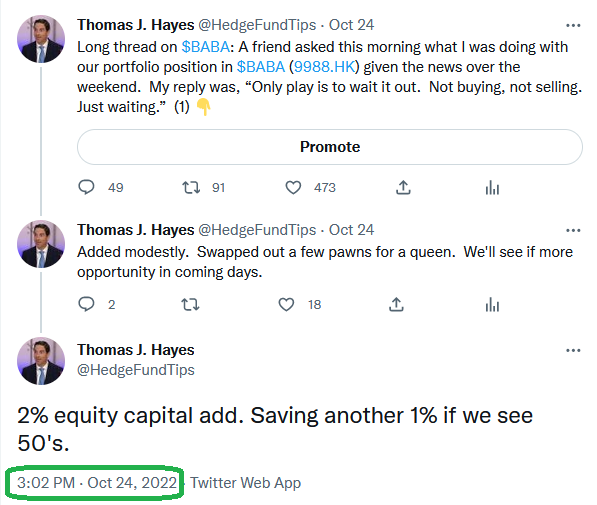Screen dimensions: 597x505
Task: Open the 3:02 PM Oct 24, 2022 timestamp
Action: [97, 483]
